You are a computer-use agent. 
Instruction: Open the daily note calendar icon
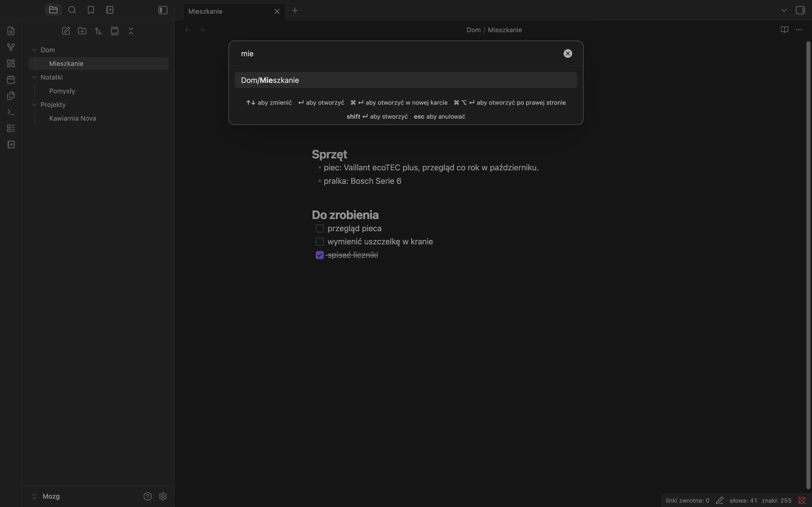click(x=11, y=80)
